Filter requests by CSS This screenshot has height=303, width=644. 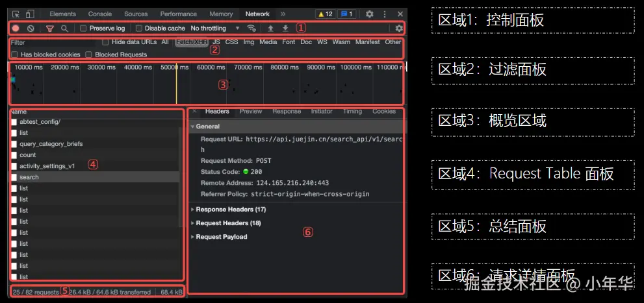[231, 42]
